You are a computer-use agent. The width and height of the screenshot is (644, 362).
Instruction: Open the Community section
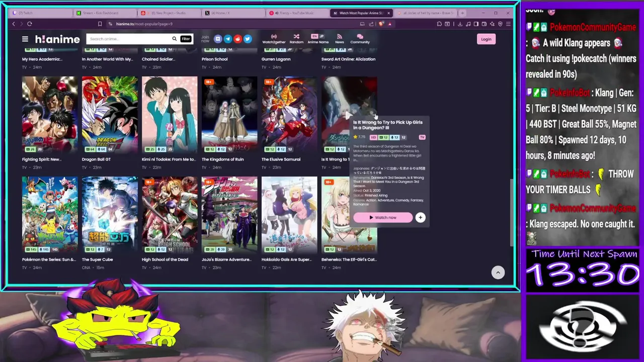(360, 39)
